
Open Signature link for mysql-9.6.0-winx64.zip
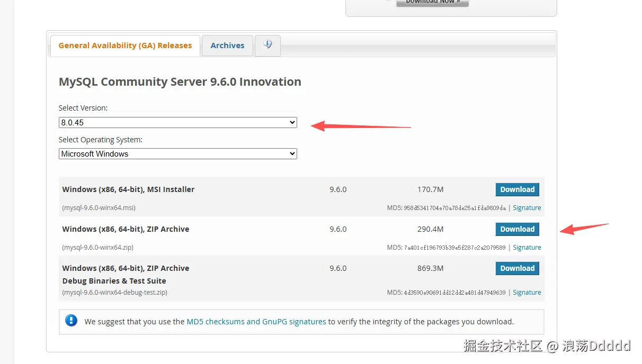click(527, 248)
